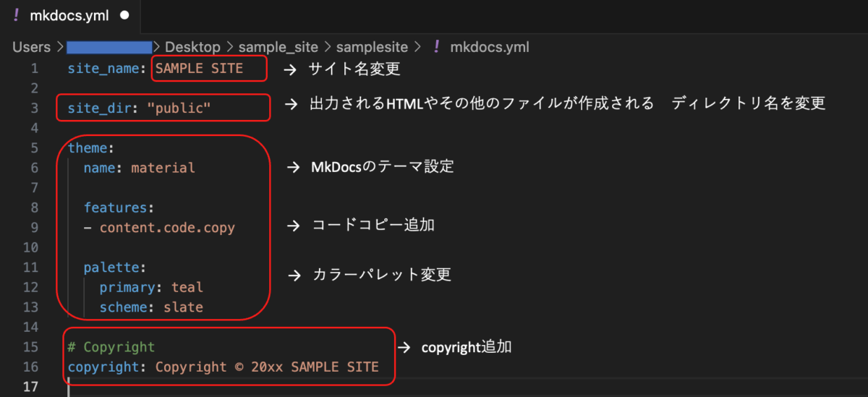Click line number 17 in the gutter
868x397 pixels.
tap(30, 387)
